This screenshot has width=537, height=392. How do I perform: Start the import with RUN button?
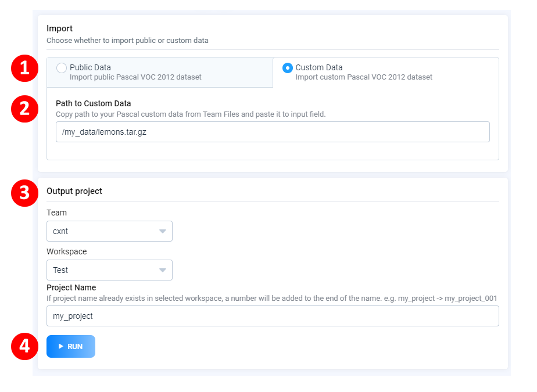point(71,347)
